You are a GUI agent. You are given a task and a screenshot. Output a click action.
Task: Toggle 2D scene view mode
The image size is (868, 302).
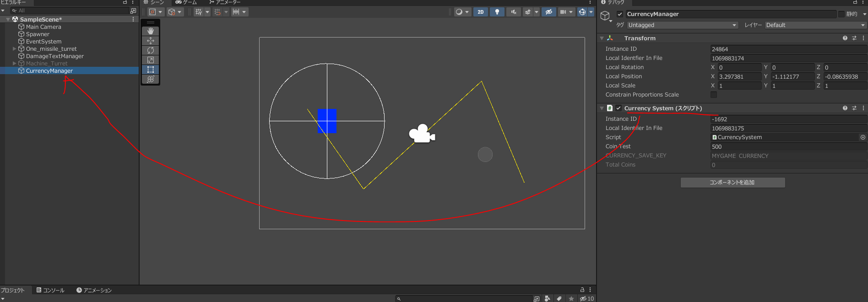pyautogui.click(x=481, y=12)
